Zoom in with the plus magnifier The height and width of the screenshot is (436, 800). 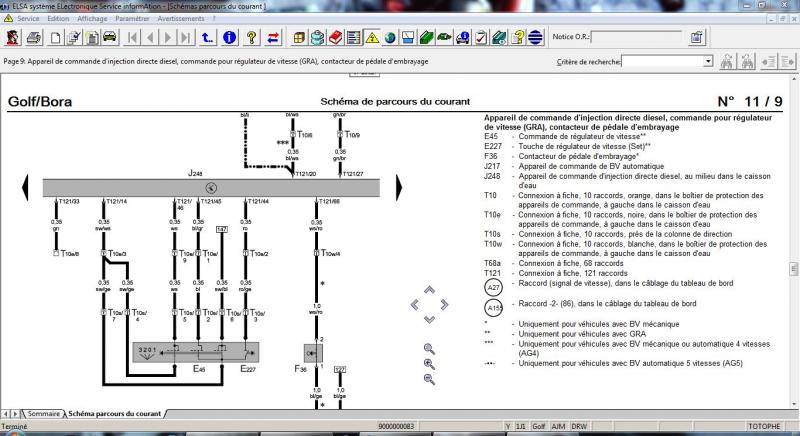pyautogui.click(x=430, y=364)
